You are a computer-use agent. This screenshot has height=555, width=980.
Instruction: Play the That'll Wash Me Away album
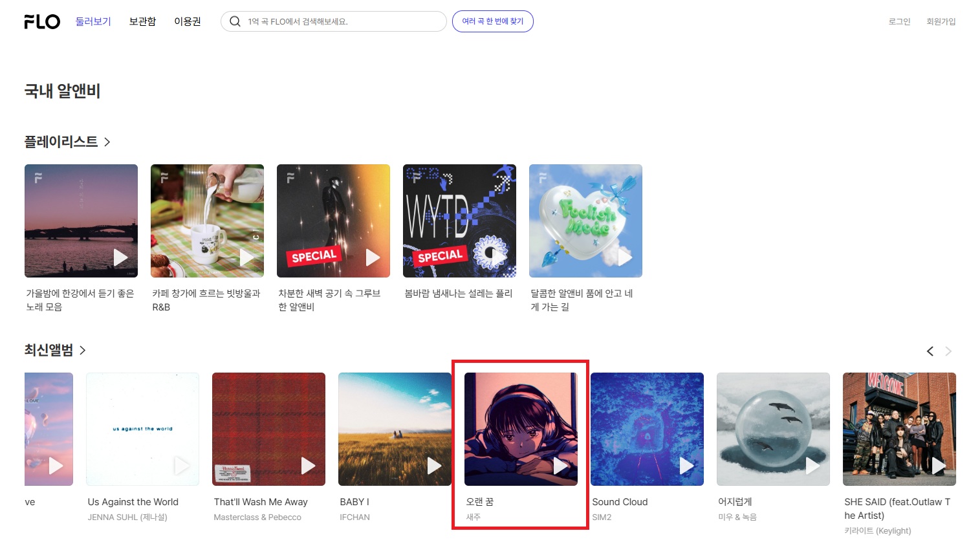(x=308, y=466)
